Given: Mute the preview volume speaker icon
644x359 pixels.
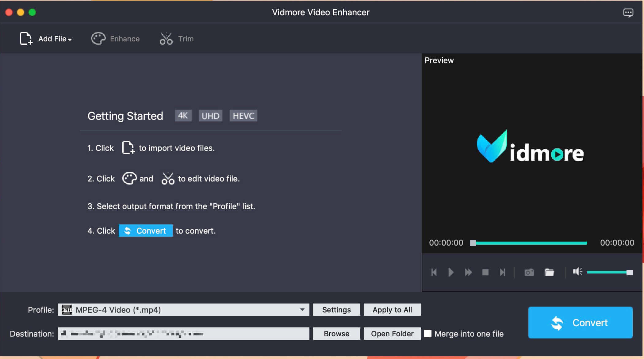Looking at the screenshot, I should tap(577, 272).
